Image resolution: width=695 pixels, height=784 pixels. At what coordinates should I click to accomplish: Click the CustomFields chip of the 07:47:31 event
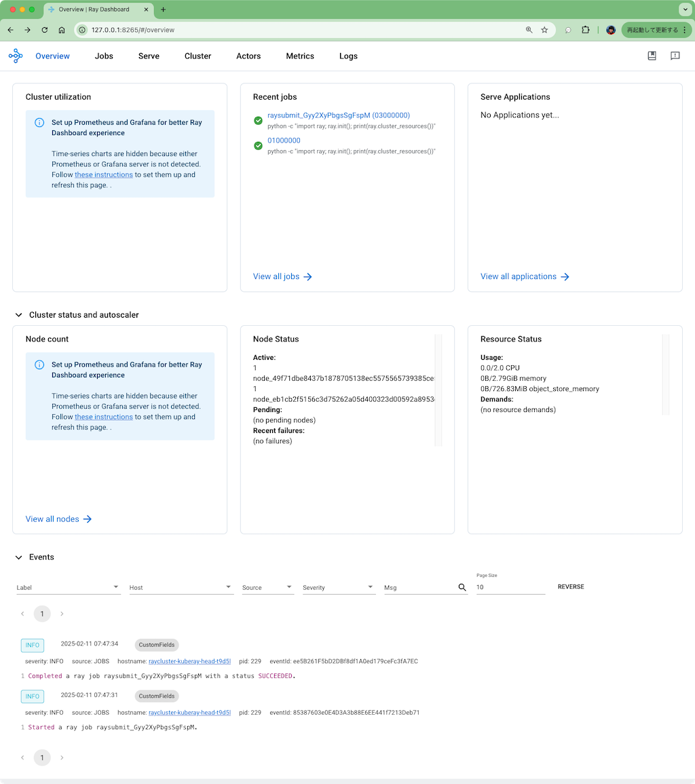[157, 696]
